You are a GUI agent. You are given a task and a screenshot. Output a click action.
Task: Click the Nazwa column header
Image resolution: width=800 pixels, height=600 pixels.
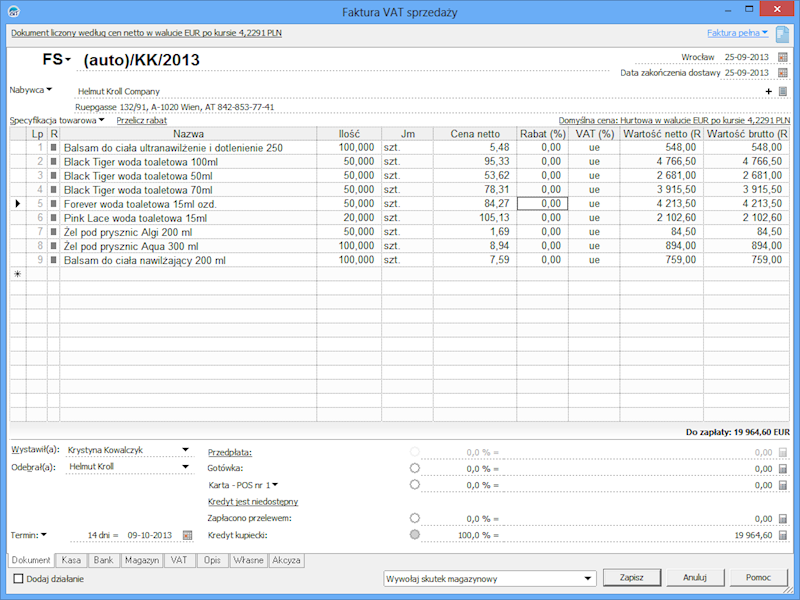(x=188, y=134)
